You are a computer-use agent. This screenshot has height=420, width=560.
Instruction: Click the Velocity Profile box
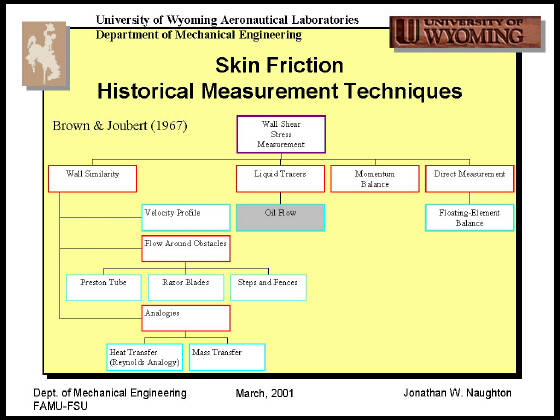(186, 218)
